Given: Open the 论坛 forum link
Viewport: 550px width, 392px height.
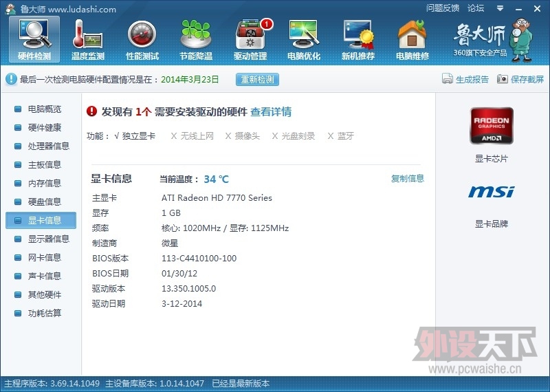Looking at the screenshot, I should [x=476, y=8].
